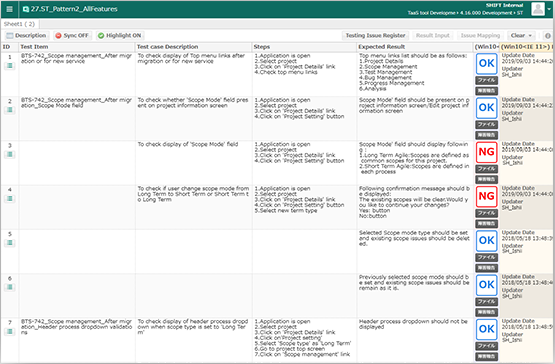Open the hamburger menu icon

point(9,9)
